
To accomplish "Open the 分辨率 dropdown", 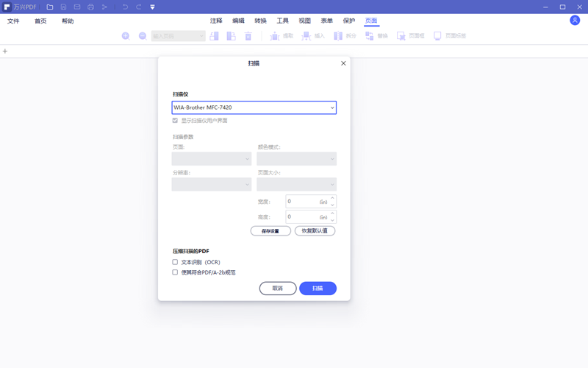I will coord(212,185).
